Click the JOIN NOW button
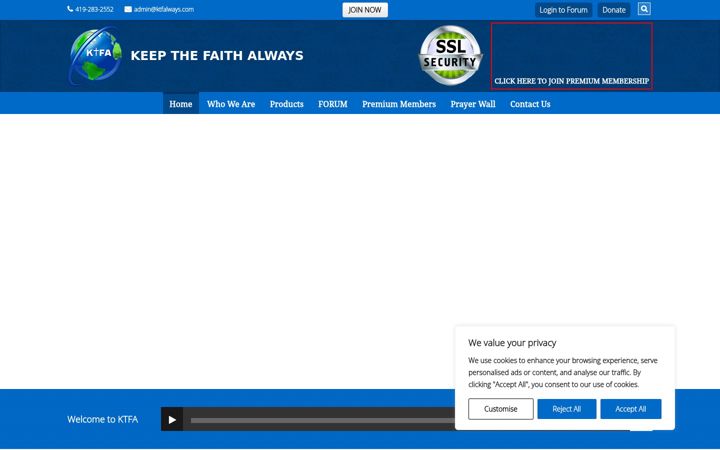The height and width of the screenshot is (450, 720). tap(365, 10)
